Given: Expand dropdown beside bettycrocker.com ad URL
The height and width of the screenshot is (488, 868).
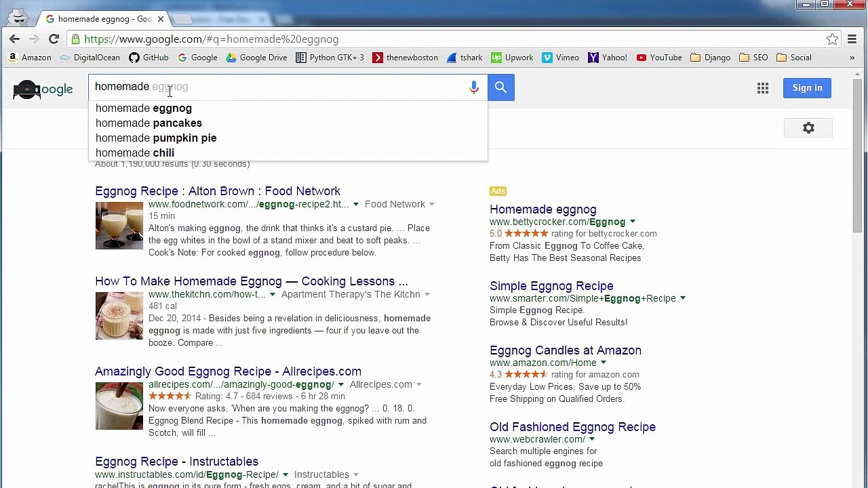Looking at the screenshot, I should tap(632, 222).
